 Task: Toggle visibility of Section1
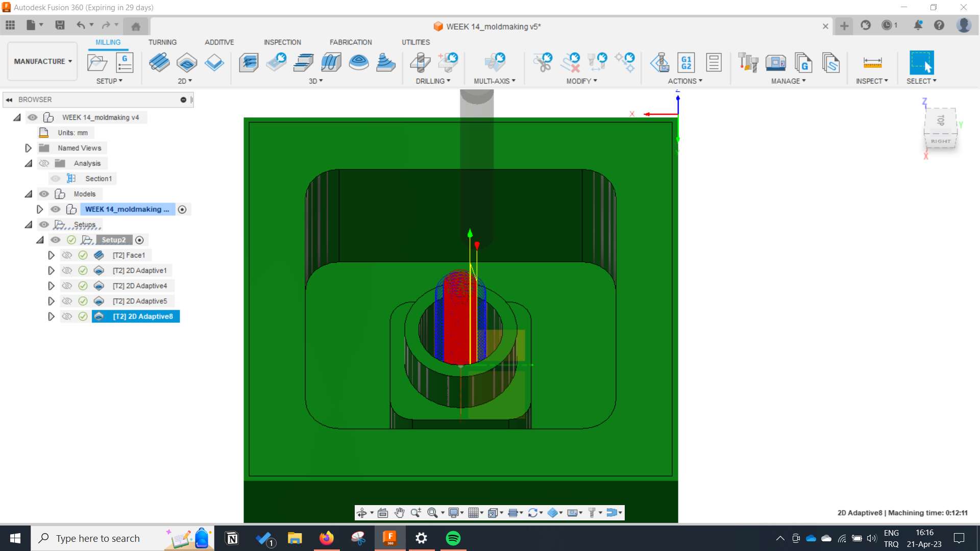[x=56, y=179]
